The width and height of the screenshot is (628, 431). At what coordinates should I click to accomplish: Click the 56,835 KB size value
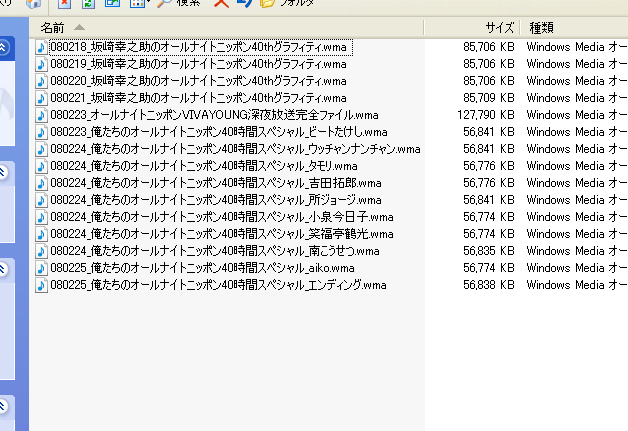(489, 252)
